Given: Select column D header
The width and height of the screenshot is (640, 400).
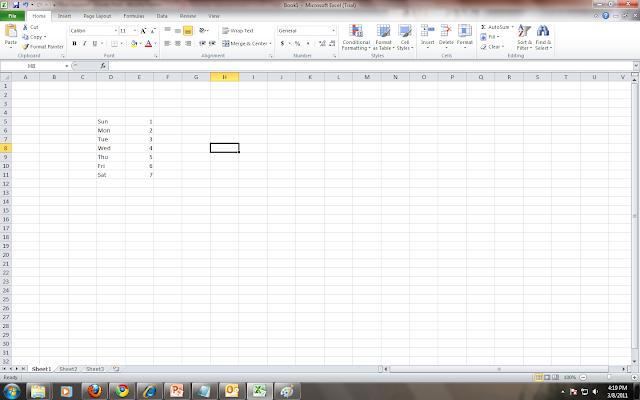Looking at the screenshot, I should point(111,77).
